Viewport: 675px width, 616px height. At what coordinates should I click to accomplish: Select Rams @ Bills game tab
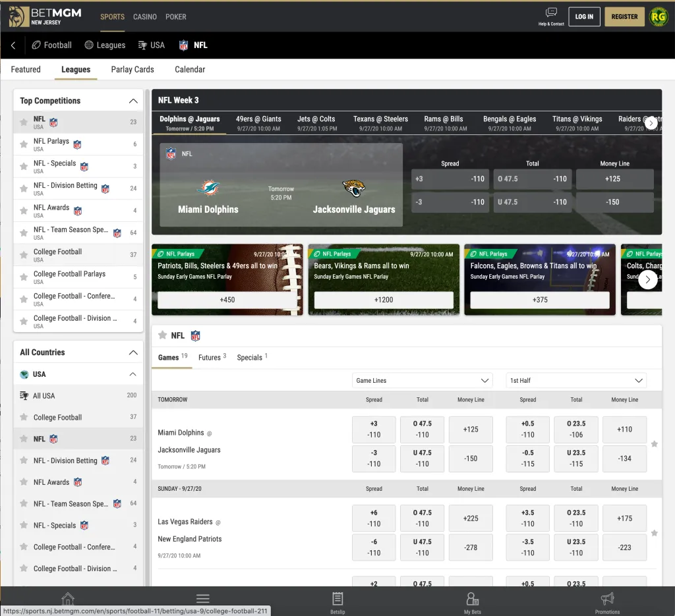click(x=444, y=123)
